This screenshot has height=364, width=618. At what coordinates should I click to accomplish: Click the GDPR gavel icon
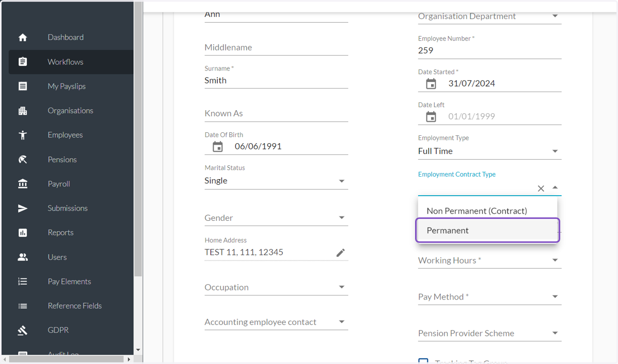coord(23,331)
